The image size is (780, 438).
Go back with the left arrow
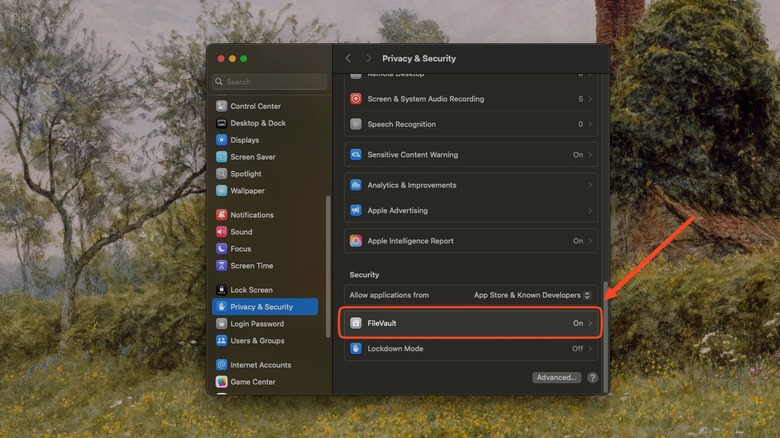348,59
